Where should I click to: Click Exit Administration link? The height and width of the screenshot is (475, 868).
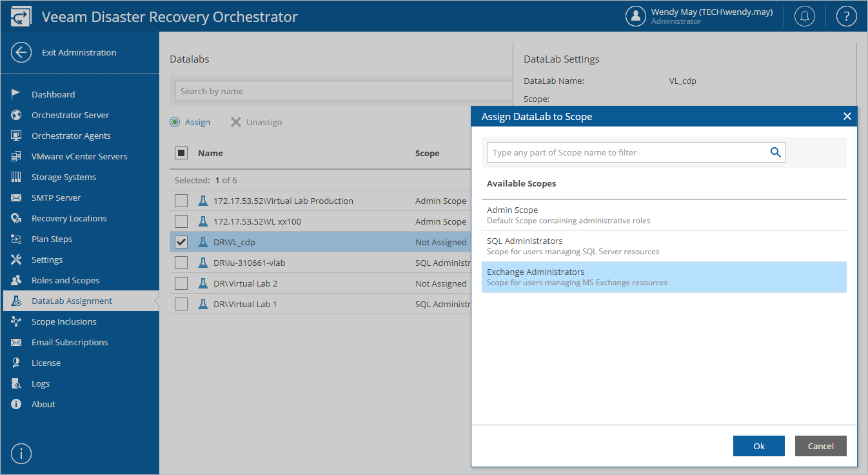[x=79, y=53]
